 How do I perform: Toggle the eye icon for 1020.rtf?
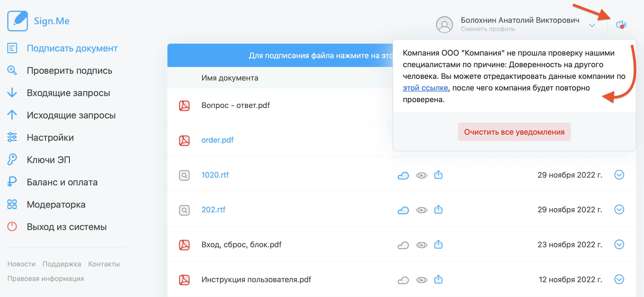[421, 175]
